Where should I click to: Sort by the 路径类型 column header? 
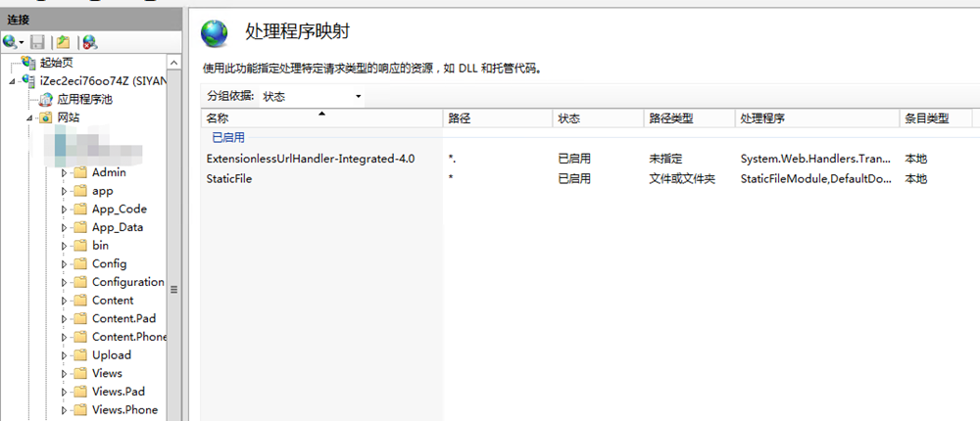pyautogui.click(x=689, y=118)
